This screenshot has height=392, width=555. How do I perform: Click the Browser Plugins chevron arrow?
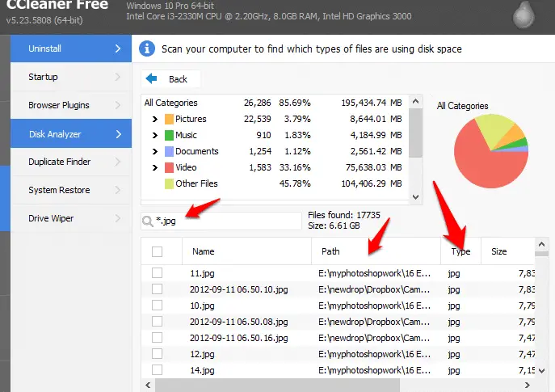118,105
